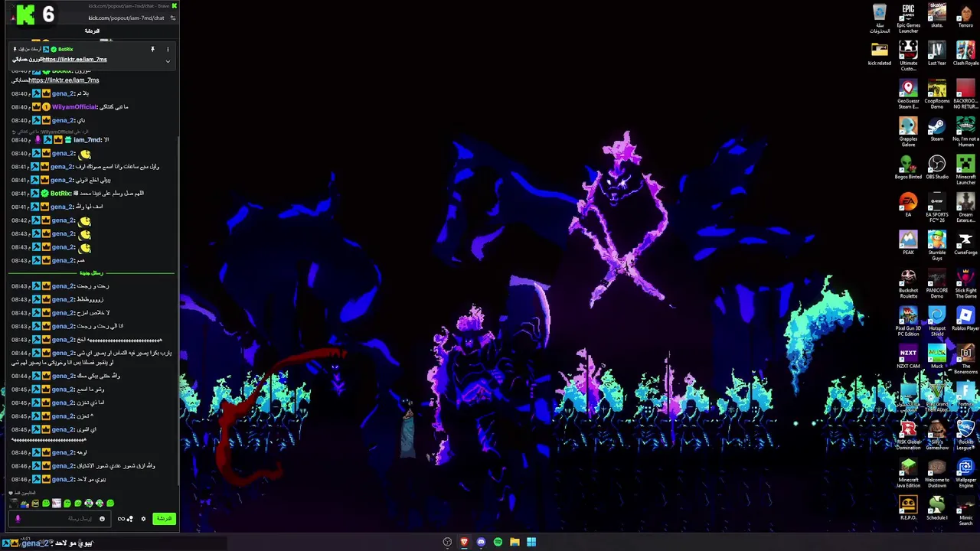Select the RISK Global Domination desktop icon
The width and height of the screenshot is (980, 551).
click(908, 436)
